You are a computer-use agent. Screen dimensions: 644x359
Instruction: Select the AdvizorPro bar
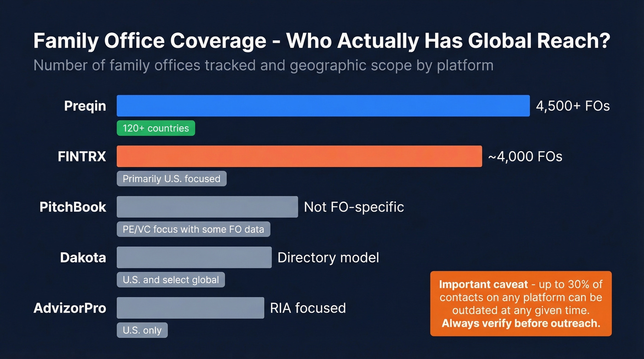click(x=190, y=308)
